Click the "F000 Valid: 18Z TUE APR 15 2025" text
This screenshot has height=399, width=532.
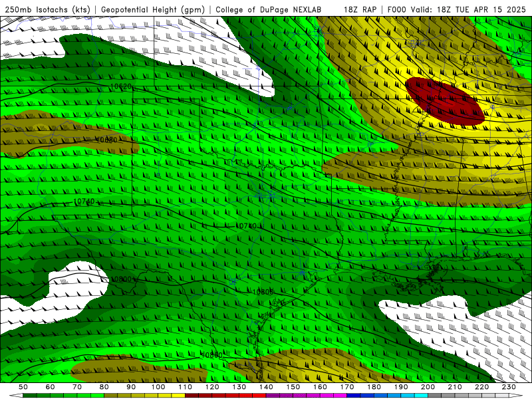coord(456,10)
